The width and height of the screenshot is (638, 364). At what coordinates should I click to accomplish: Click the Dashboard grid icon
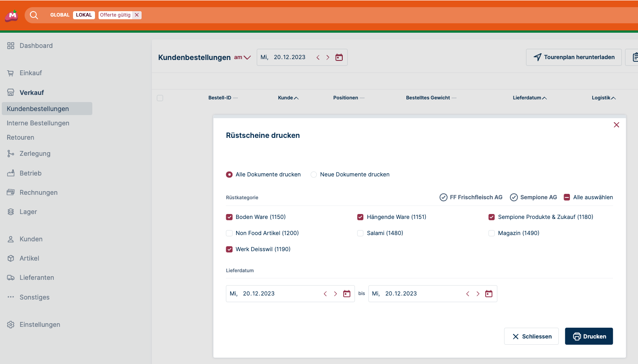coord(11,46)
